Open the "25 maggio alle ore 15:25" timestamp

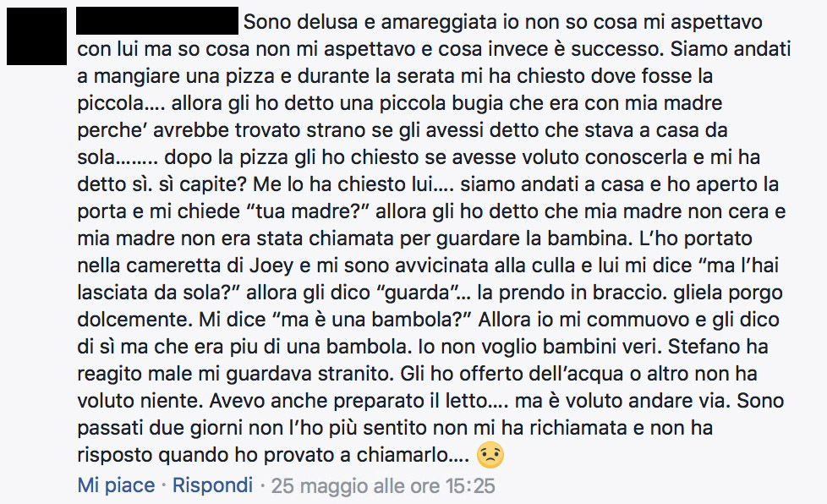[x=383, y=485]
